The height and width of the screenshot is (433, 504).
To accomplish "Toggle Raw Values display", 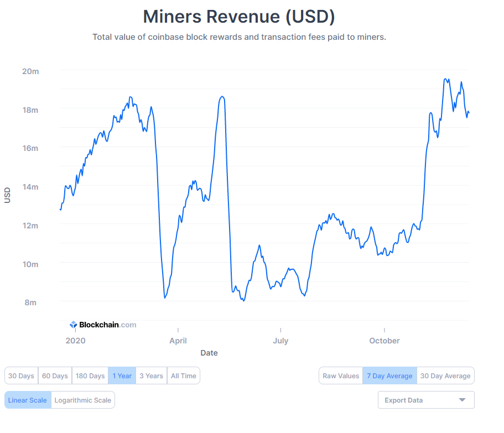I will (x=341, y=376).
